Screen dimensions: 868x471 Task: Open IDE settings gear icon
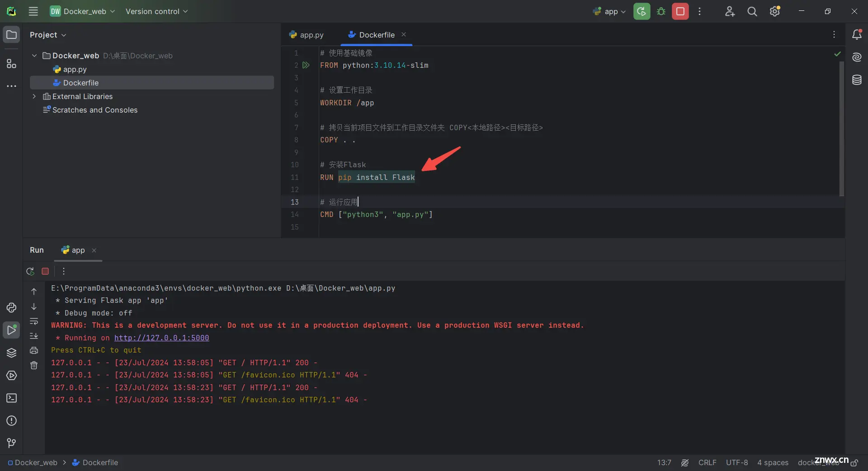[x=775, y=11]
